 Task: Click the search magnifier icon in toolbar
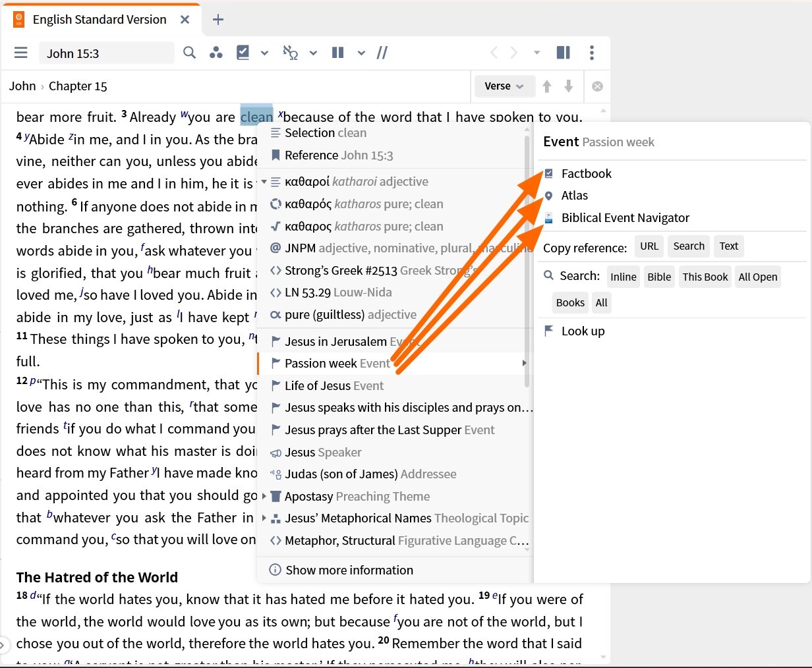[189, 53]
